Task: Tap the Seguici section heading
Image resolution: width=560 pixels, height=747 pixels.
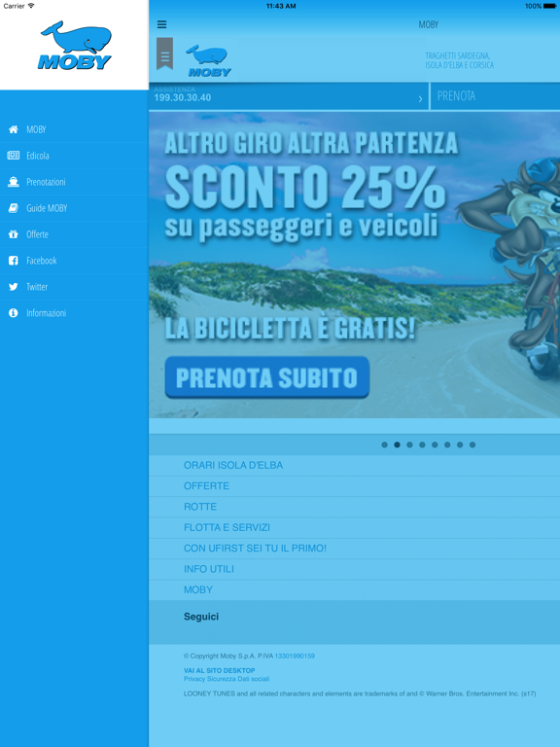Action: [201, 617]
